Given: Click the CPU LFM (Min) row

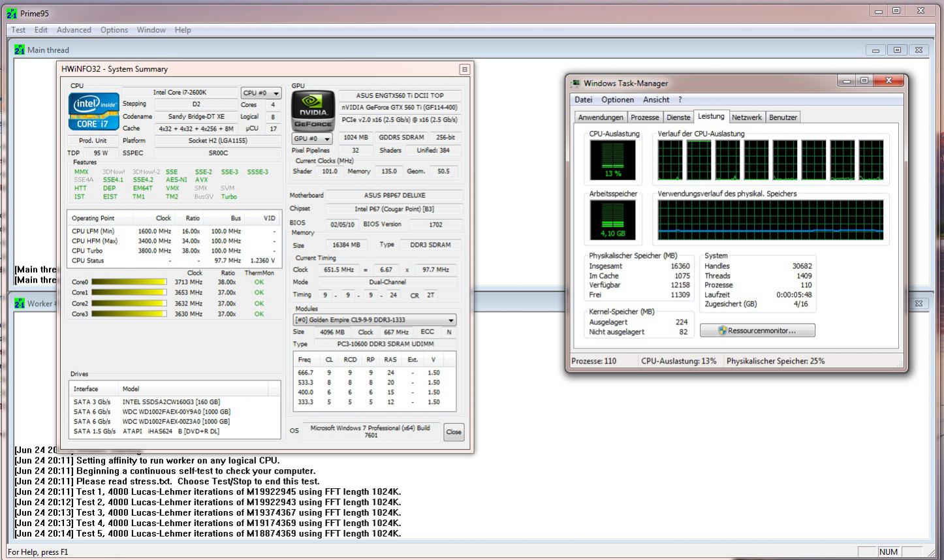Looking at the screenshot, I should coord(174,231).
